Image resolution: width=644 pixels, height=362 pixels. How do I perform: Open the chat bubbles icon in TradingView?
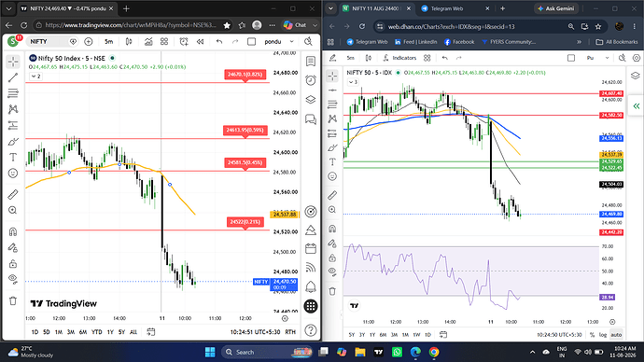point(311,119)
